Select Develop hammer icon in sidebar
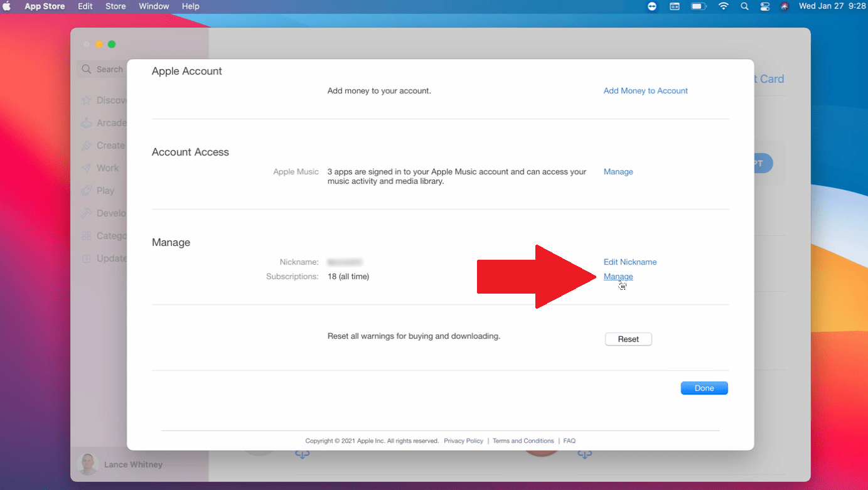This screenshot has height=490, width=868. click(x=87, y=213)
